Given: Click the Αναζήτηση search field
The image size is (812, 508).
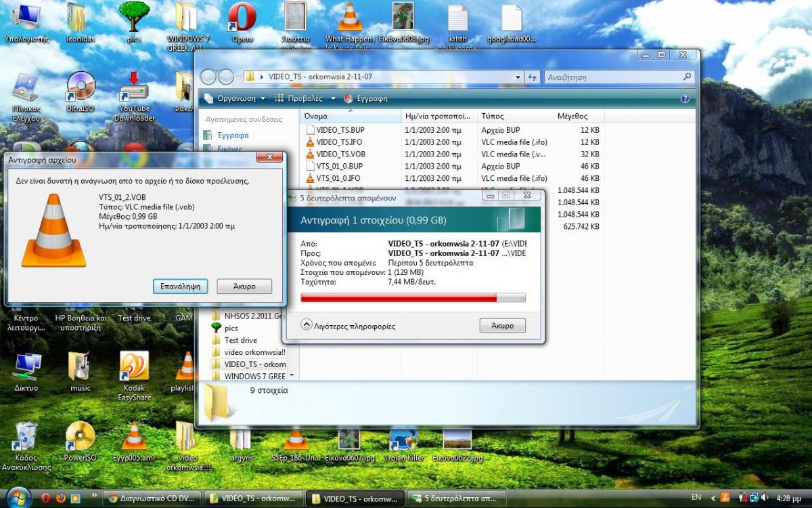Looking at the screenshot, I should 619,77.
